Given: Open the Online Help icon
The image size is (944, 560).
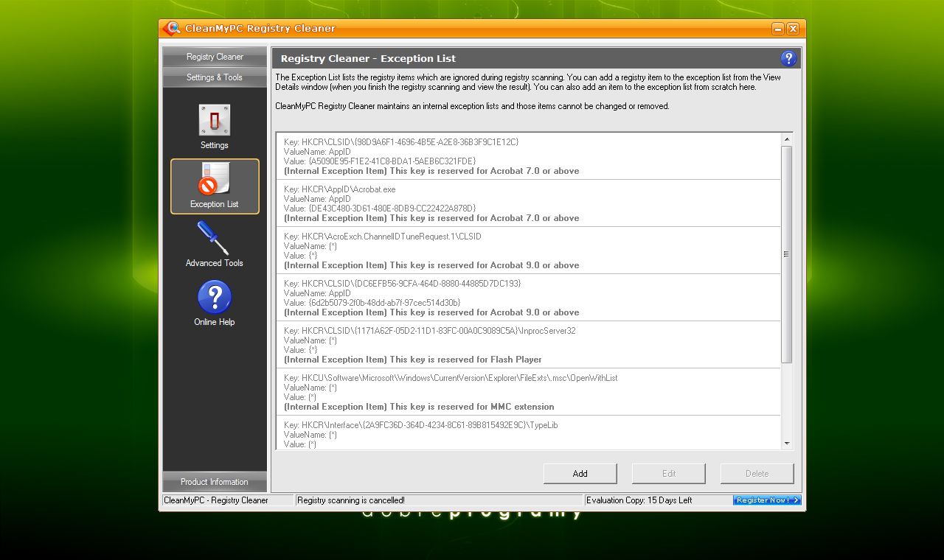Looking at the screenshot, I should (215, 297).
